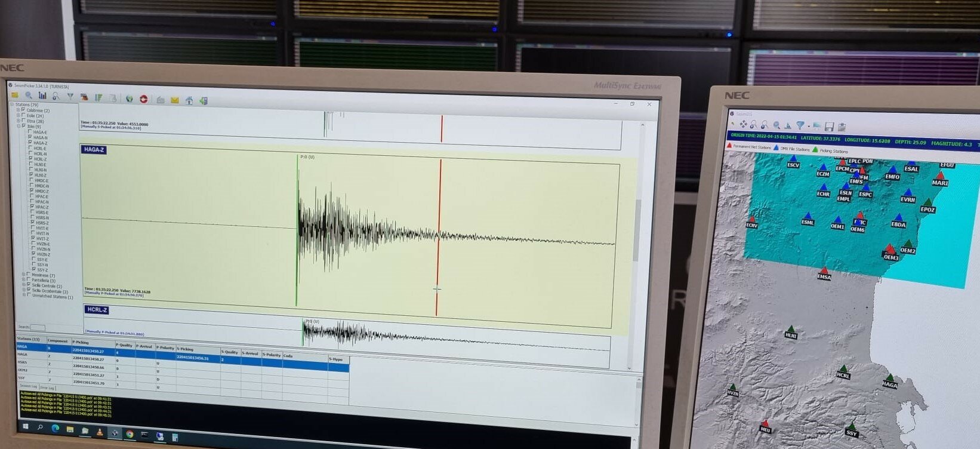Enable the HAGA-E channel checkbox
980x449 pixels.
pyautogui.click(x=30, y=132)
